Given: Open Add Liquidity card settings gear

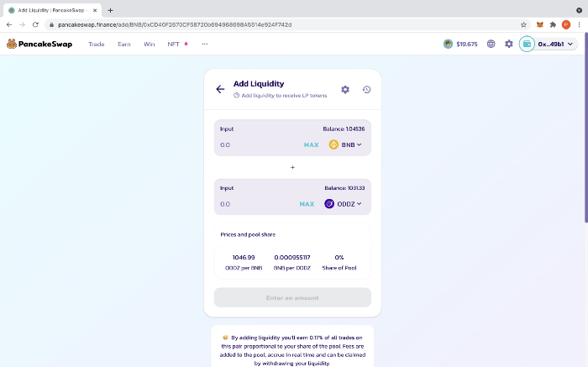Looking at the screenshot, I should [x=345, y=89].
